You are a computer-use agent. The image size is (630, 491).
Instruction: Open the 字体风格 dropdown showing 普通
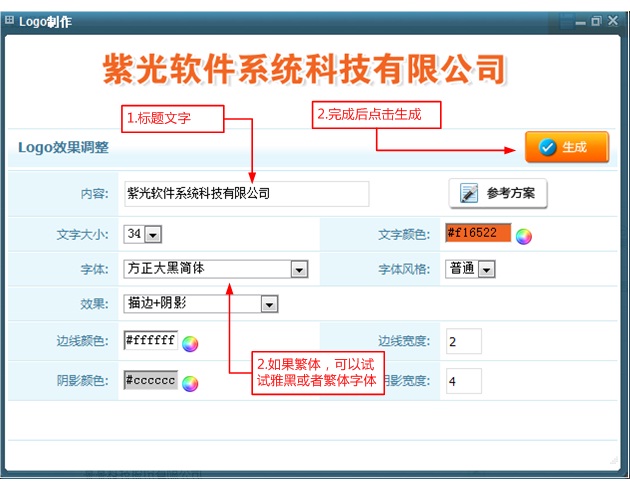[486, 269]
